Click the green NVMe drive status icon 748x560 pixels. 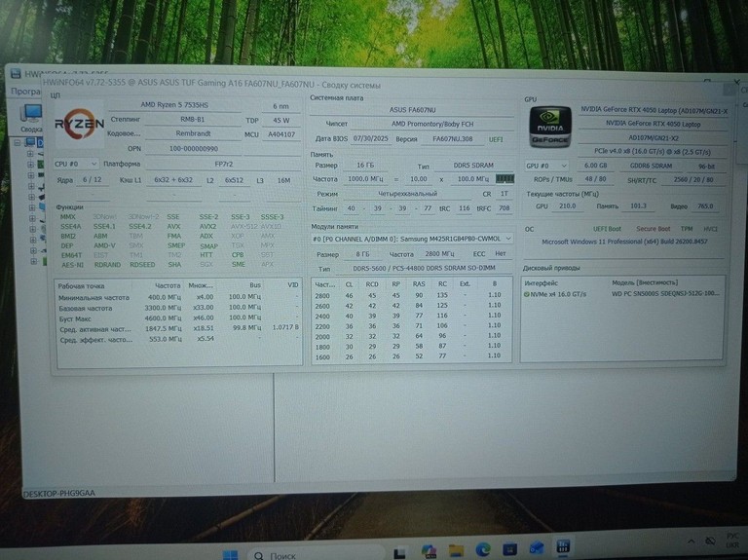(526, 294)
